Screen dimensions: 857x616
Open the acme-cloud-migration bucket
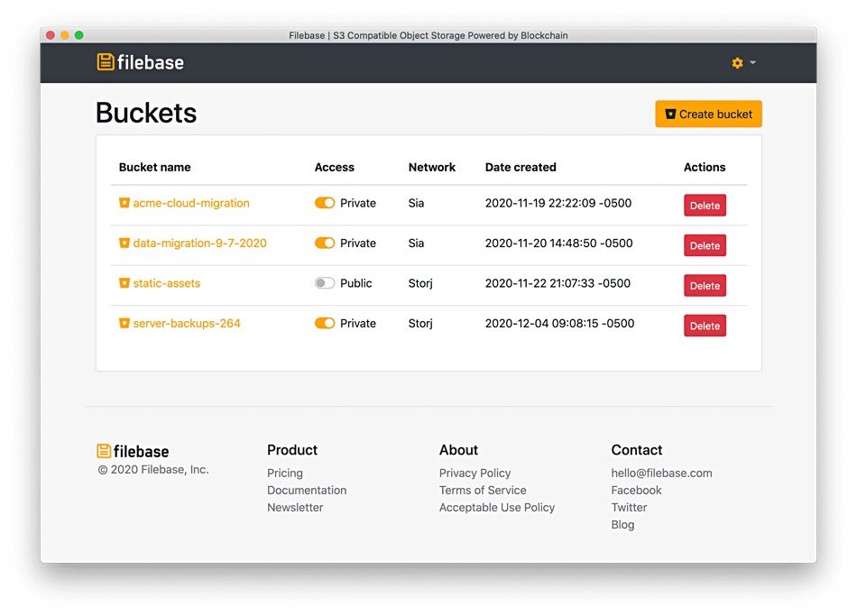191,203
